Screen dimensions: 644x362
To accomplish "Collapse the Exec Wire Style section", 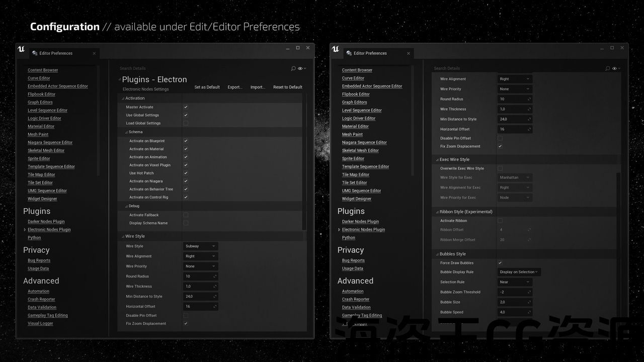I will pyautogui.click(x=437, y=159).
